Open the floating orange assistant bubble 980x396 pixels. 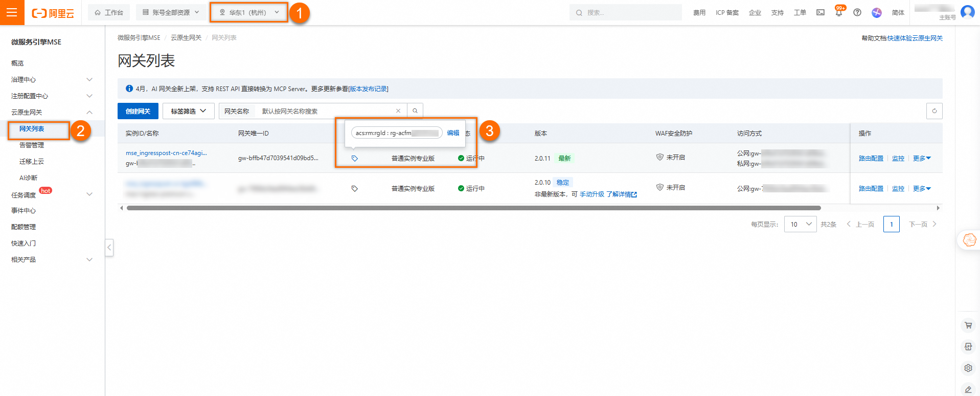pyautogui.click(x=969, y=239)
